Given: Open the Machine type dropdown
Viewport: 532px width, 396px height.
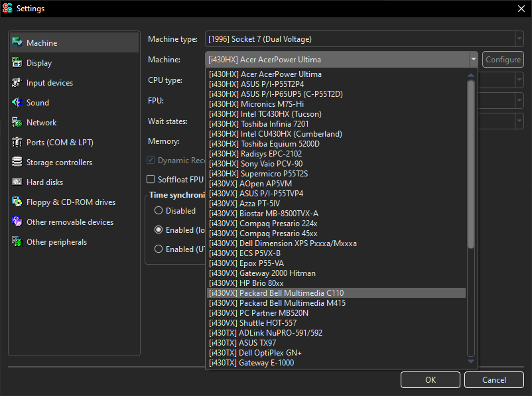Looking at the screenshot, I should tap(364, 39).
